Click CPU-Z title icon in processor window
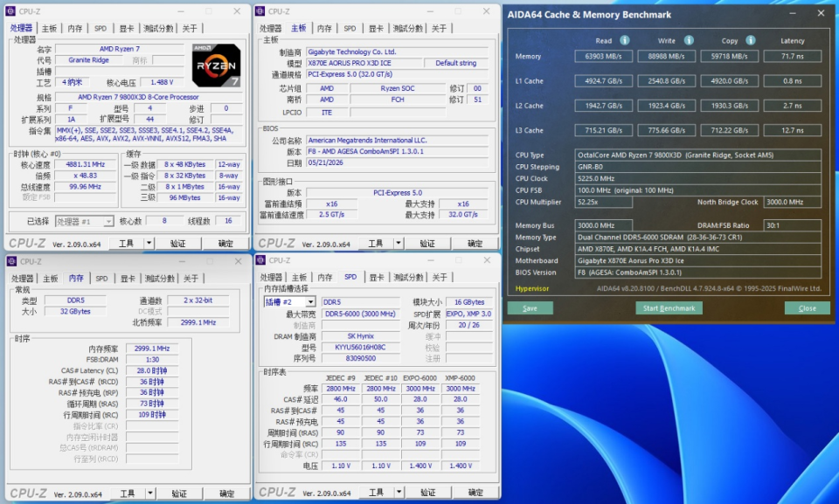Image resolution: width=839 pixels, height=504 pixels. pyautogui.click(x=10, y=11)
